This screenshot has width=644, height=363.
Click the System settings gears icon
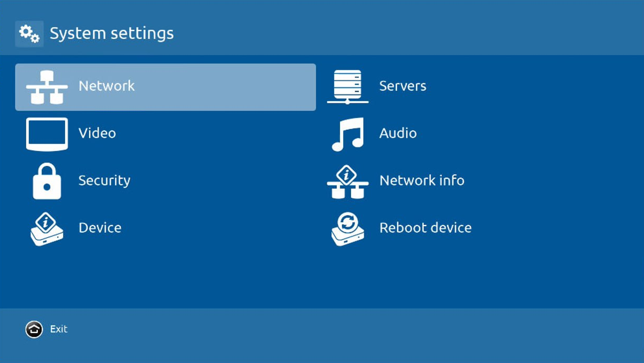29,34
